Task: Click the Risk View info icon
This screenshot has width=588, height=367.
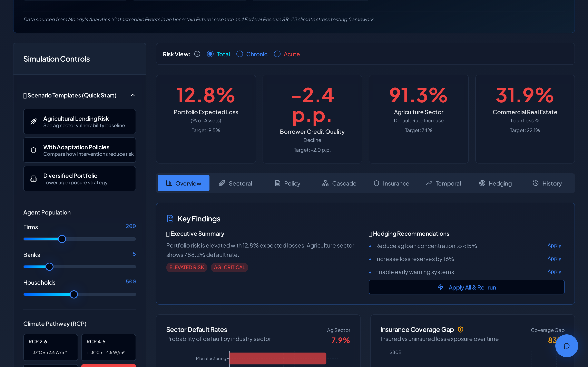Action: click(x=197, y=54)
